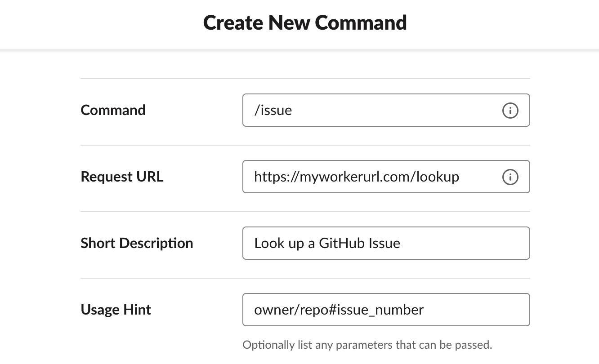Click owner/repo#issue_number in Usage Hint
The height and width of the screenshot is (364, 599).
coord(339,310)
